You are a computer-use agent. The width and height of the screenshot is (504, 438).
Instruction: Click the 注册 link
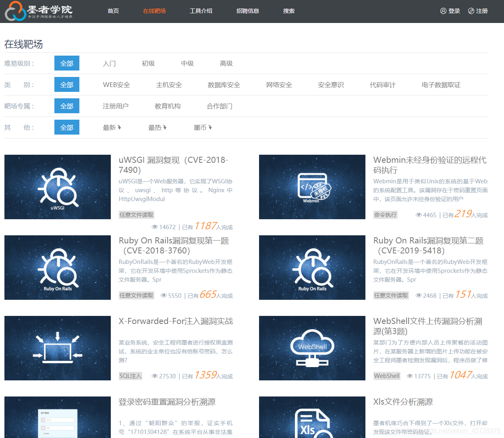[482, 11]
